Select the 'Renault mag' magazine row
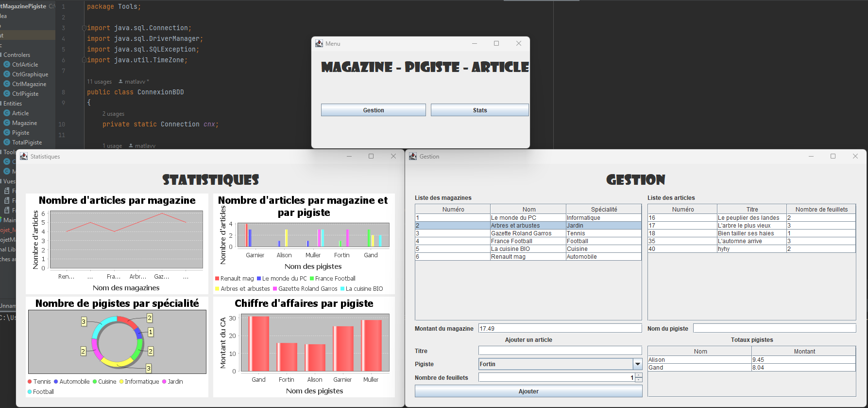The height and width of the screenshot is (408, 868). [x=528, y=257]
